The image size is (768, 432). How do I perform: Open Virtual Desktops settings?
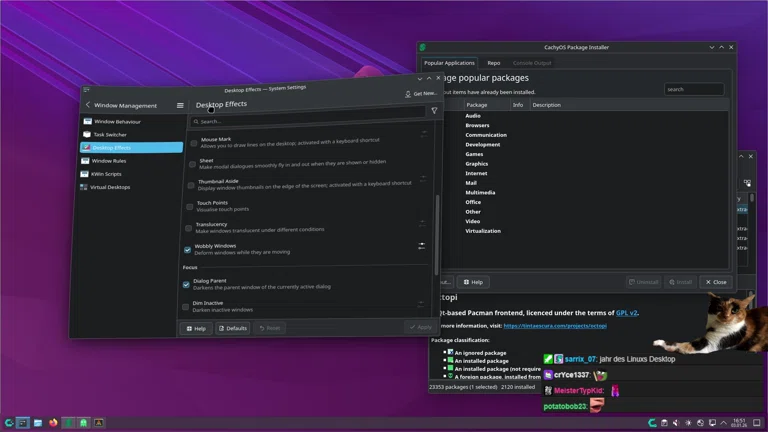coord(110,187)
